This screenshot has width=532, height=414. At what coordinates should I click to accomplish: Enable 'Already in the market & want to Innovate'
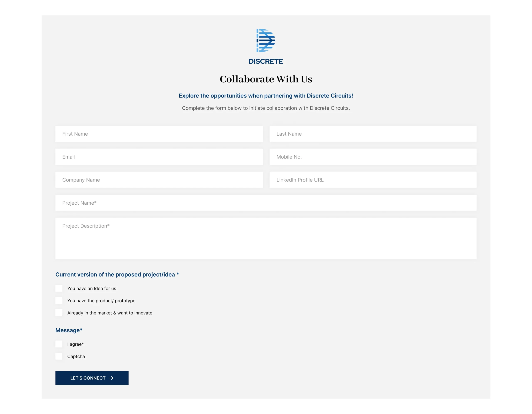(x=59, y=313)
